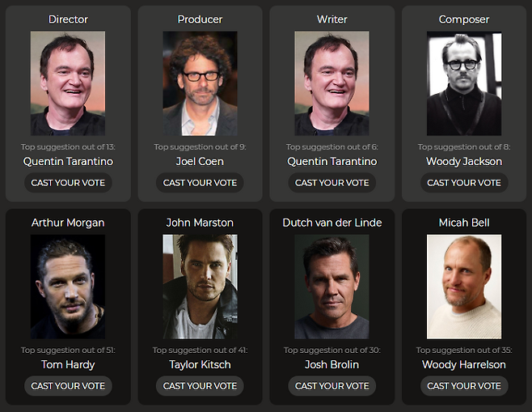Cast your vote for Tom Hardy

pyautogui.click(x=68, y=386)
